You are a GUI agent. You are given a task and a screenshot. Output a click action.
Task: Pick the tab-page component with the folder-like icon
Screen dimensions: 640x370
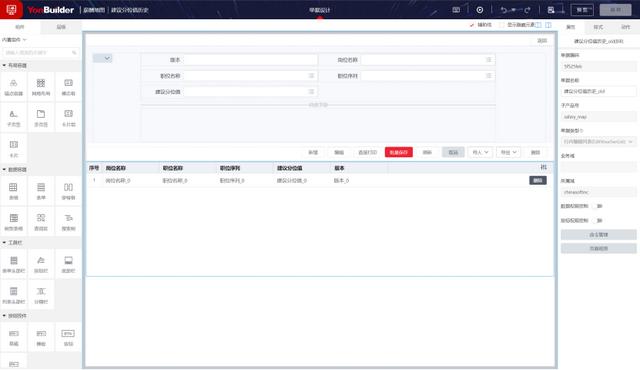click(41, 117)
